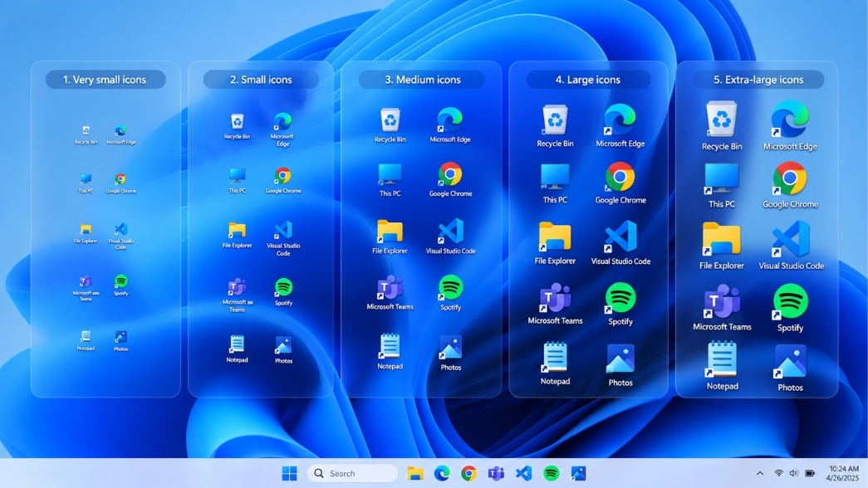Select Recycle Bin in the Small icons panel
The width and height of the screenshot is (868, 488).
coord(237,126)
